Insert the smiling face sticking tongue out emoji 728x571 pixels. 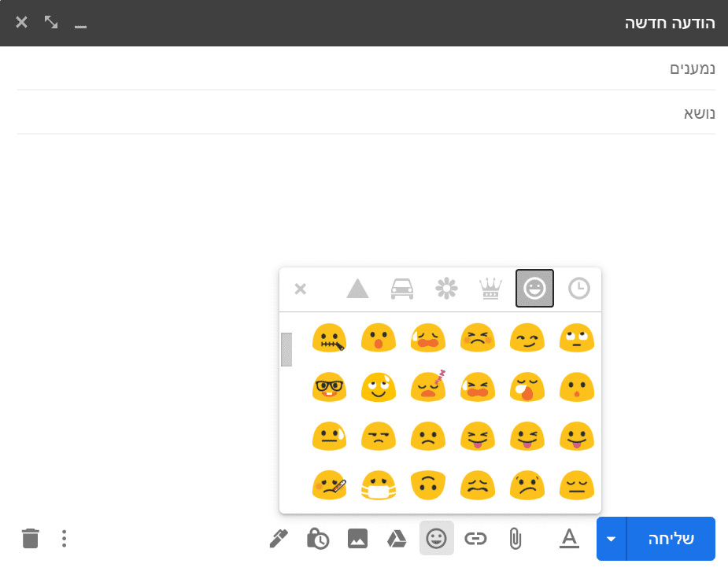coord(577,436)
